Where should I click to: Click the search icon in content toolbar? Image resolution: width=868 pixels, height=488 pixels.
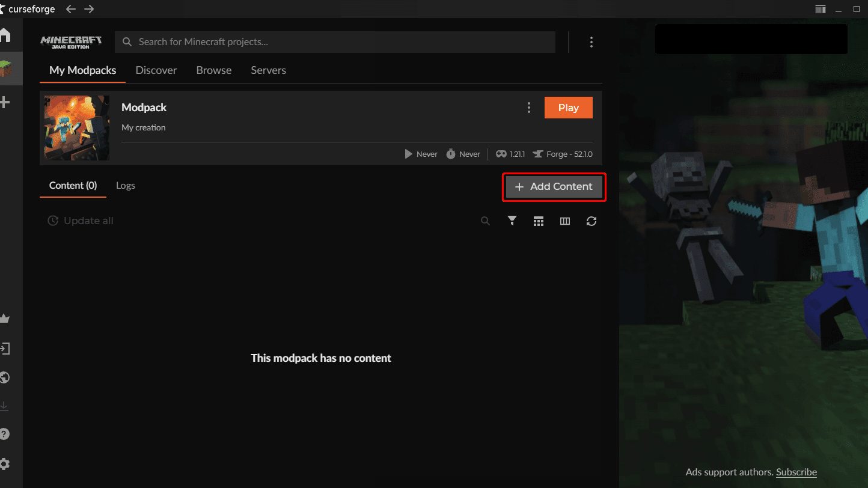click(486, 221)
